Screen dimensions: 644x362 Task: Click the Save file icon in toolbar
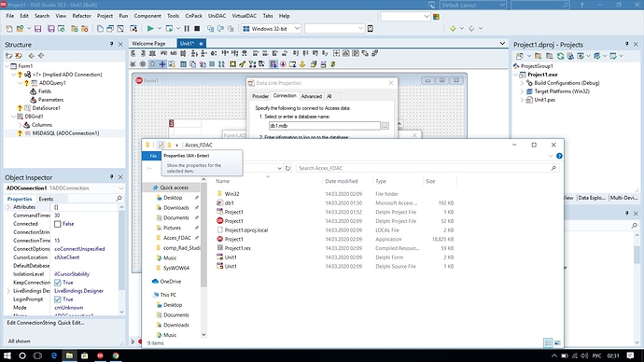click(37, 29)
